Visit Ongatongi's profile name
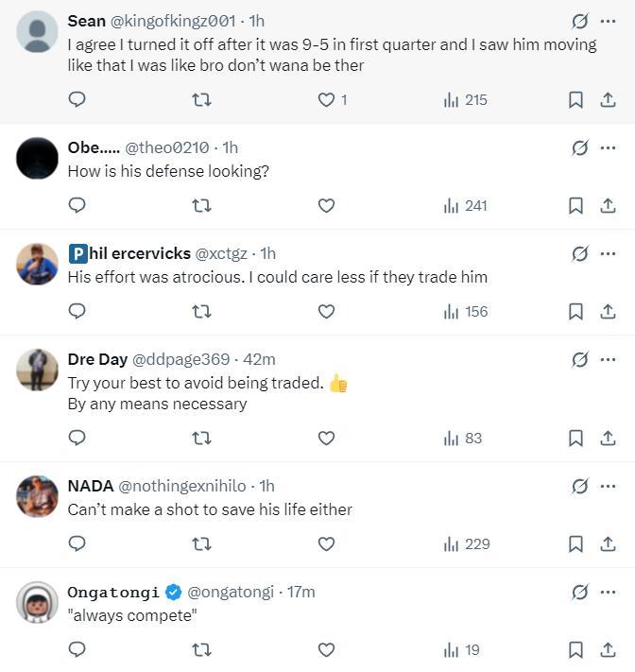The height and width of the screenshot is (672, 635). 113,592
